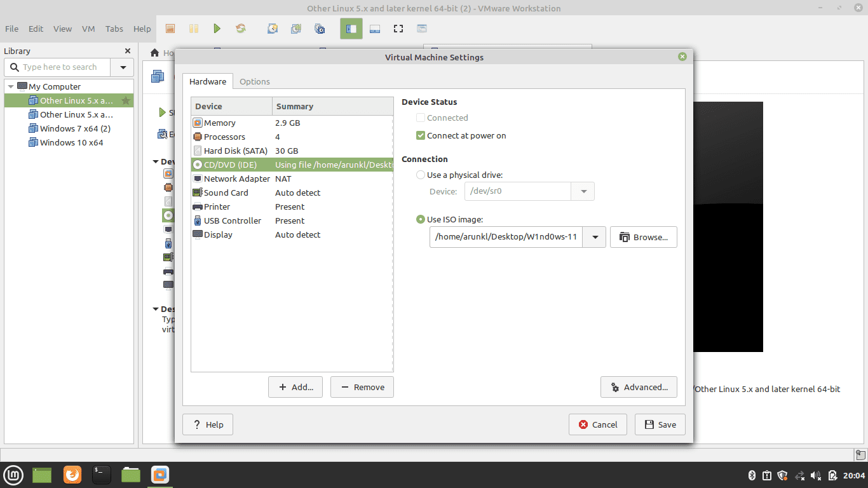Click the Library search field

[x=58, y=67]
